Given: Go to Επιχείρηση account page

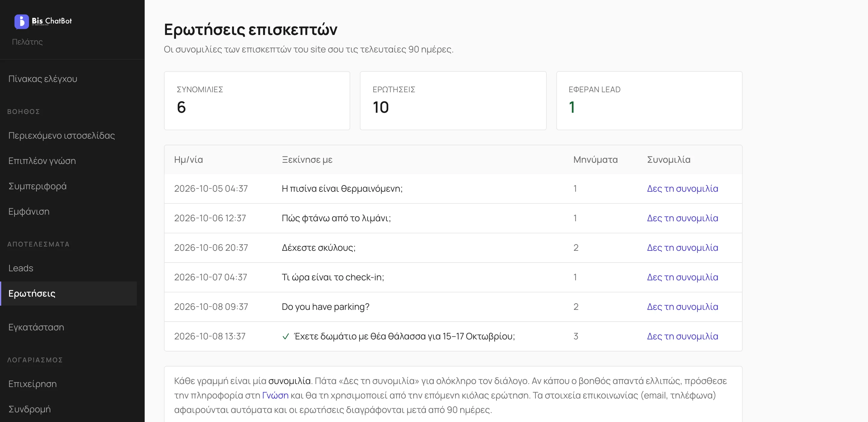Looking at the screenshot, I should tap(33, 384).
